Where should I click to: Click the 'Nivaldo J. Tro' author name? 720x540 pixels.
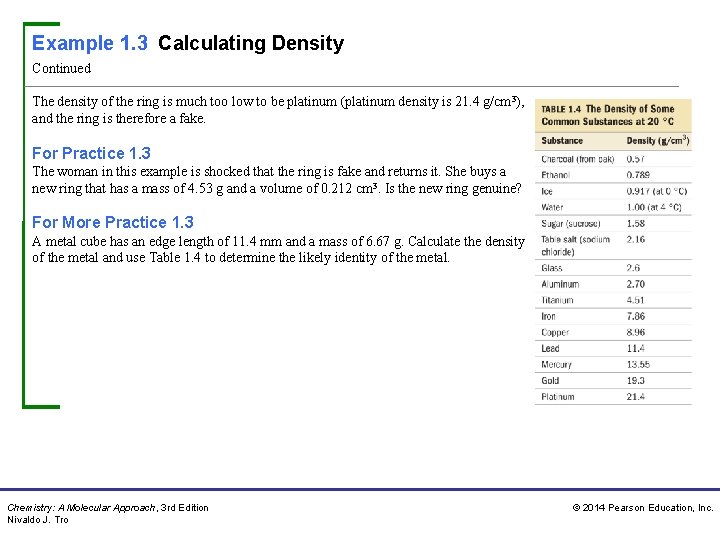pyautogui.click(x=38, y=520)
